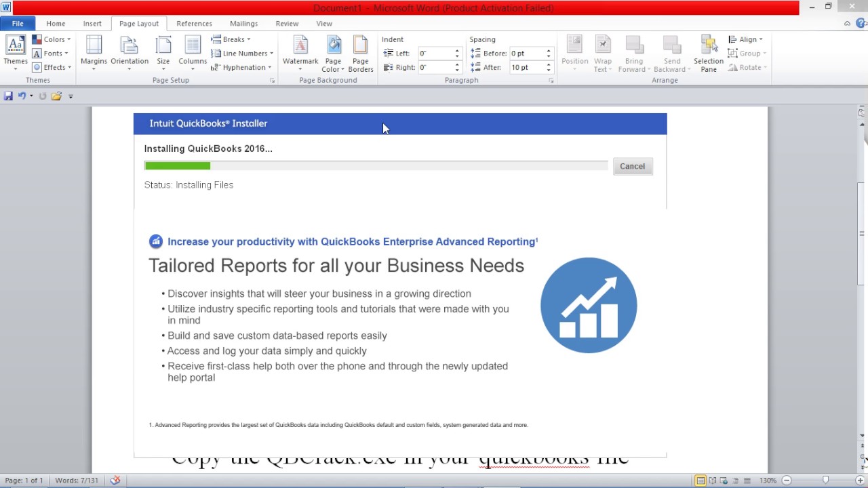Open the Orientation options
This screenshot has width=868, height=488.
[130, 53]
